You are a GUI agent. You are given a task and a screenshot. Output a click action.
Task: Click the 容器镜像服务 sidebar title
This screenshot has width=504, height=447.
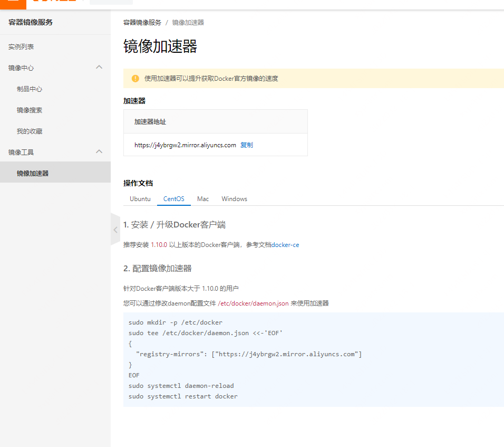(x=31, y=22)
